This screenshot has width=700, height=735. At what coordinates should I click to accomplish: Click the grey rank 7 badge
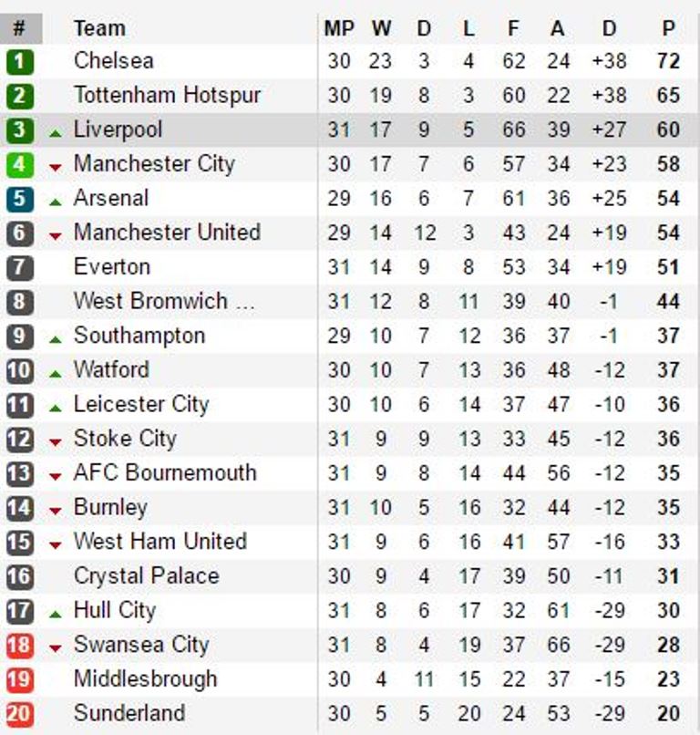click(x=19, y=268)
